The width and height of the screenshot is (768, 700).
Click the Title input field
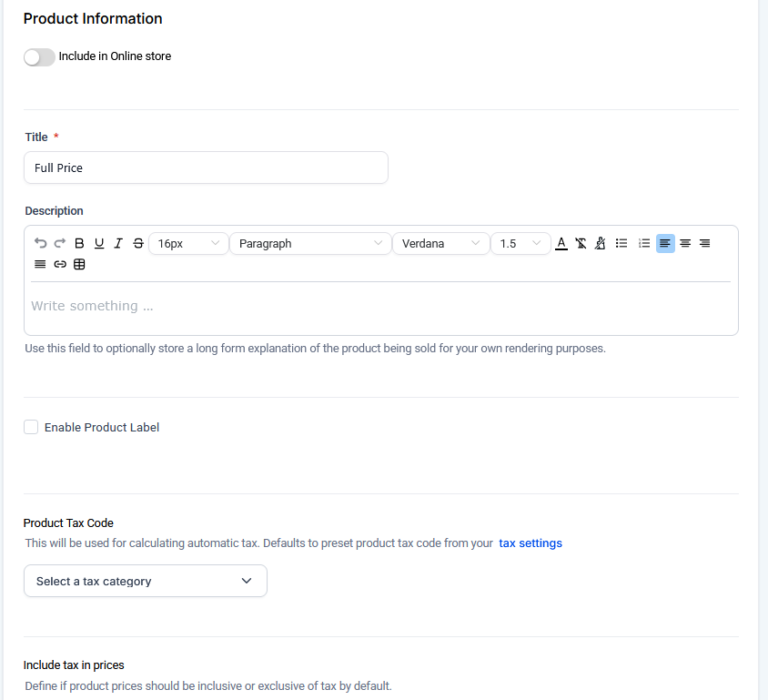click(206, 167)
